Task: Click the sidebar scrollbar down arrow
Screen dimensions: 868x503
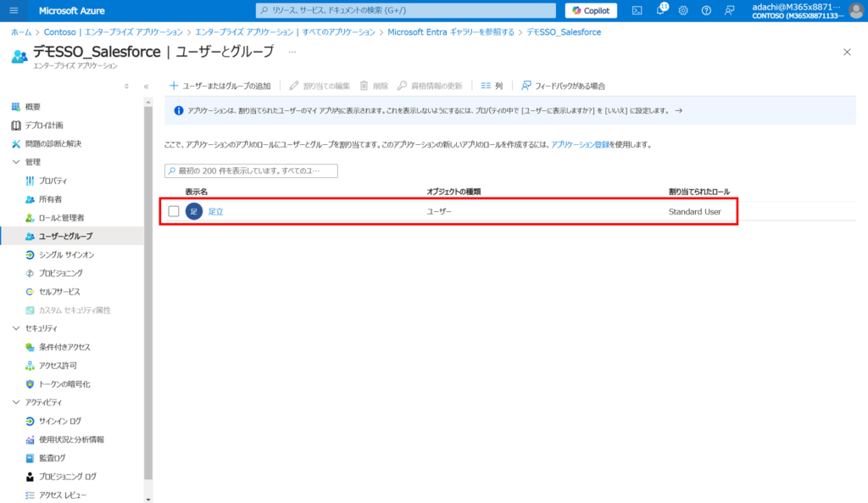Action: tap(147, 499)
